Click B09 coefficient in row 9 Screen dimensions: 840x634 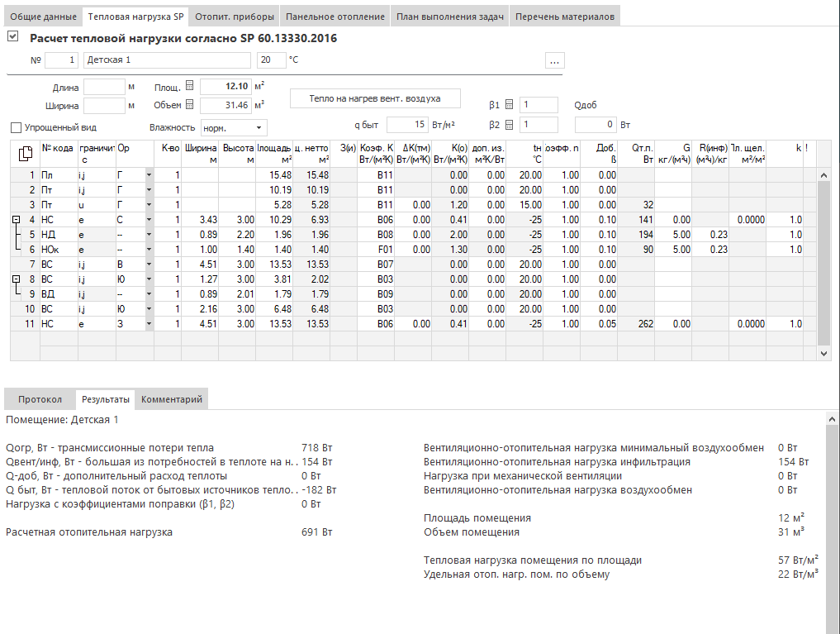coord(376,294)
